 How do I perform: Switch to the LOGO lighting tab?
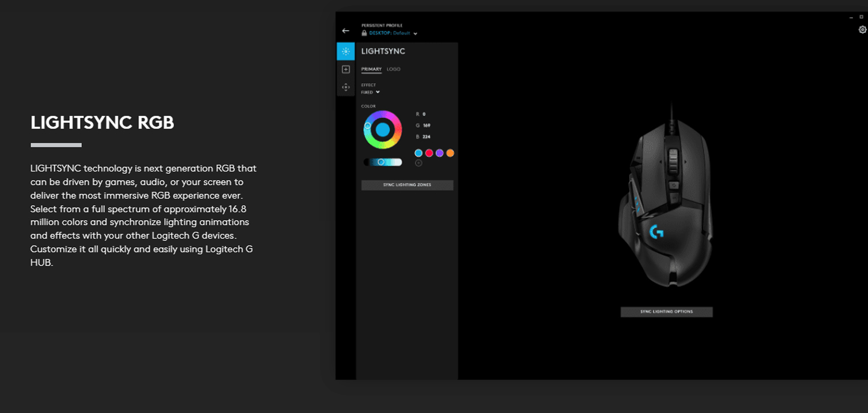(394, 69)
